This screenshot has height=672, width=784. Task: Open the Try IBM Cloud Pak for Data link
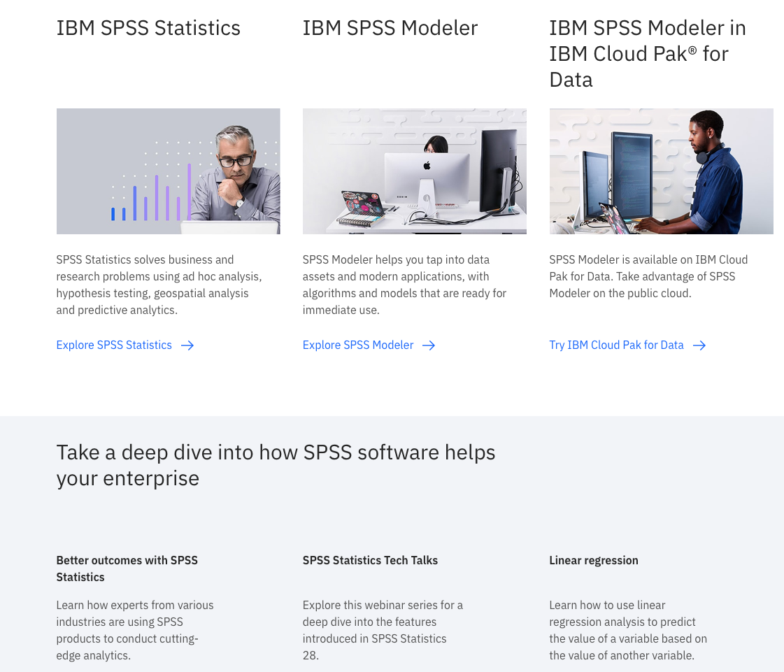tap(616, 345)
